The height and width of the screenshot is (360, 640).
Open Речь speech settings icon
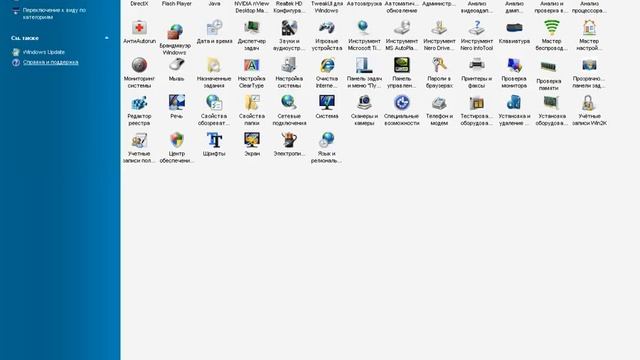click(x=176, y=103)
